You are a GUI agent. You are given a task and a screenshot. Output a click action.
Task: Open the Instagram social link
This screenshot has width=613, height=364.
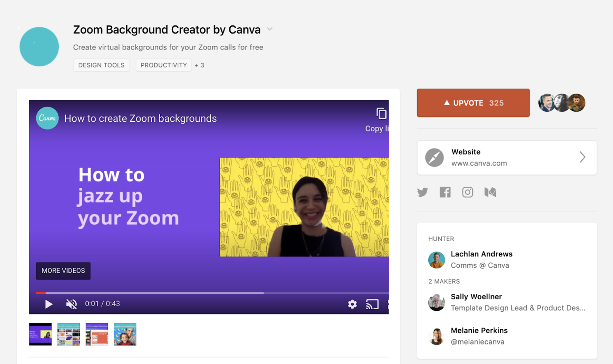coord(468,192)
